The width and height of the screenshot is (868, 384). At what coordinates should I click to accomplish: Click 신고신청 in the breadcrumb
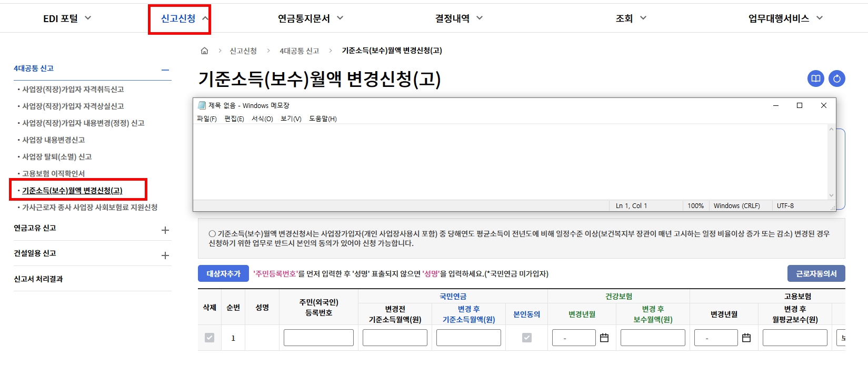(243, 51)
